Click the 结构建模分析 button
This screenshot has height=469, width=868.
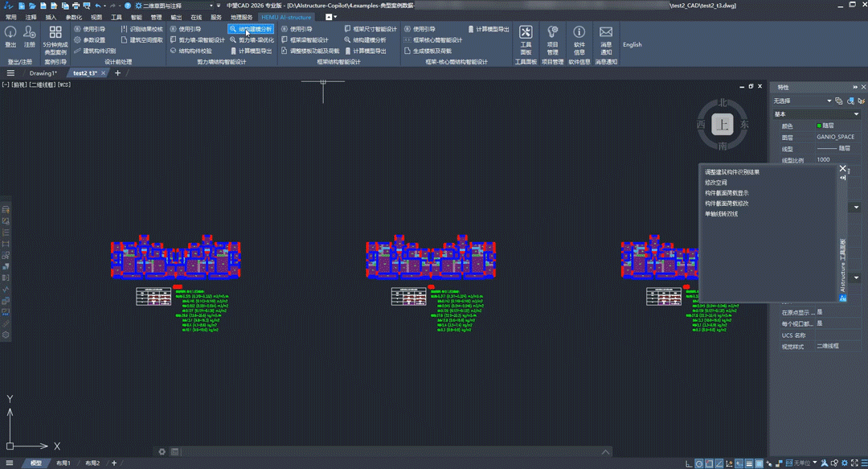coord(251,29)
